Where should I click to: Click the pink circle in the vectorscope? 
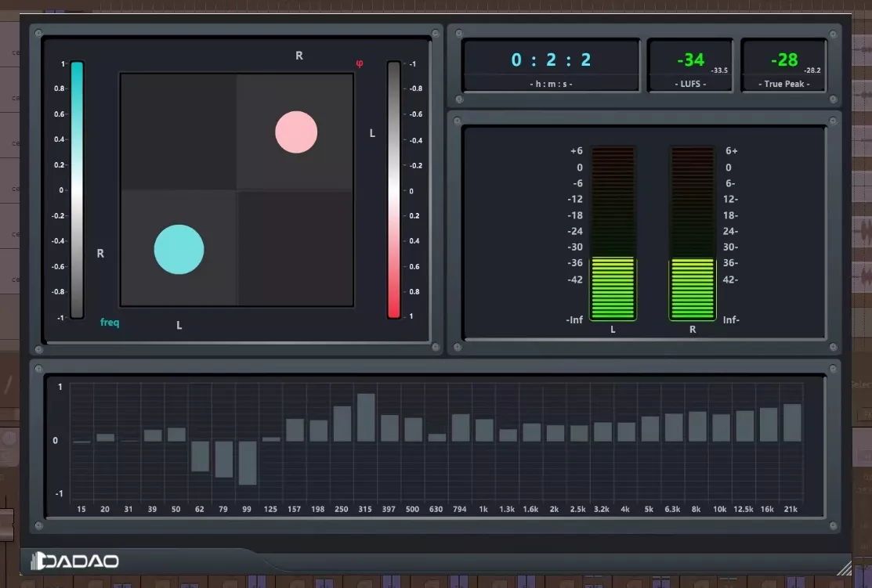coord(296,132)
